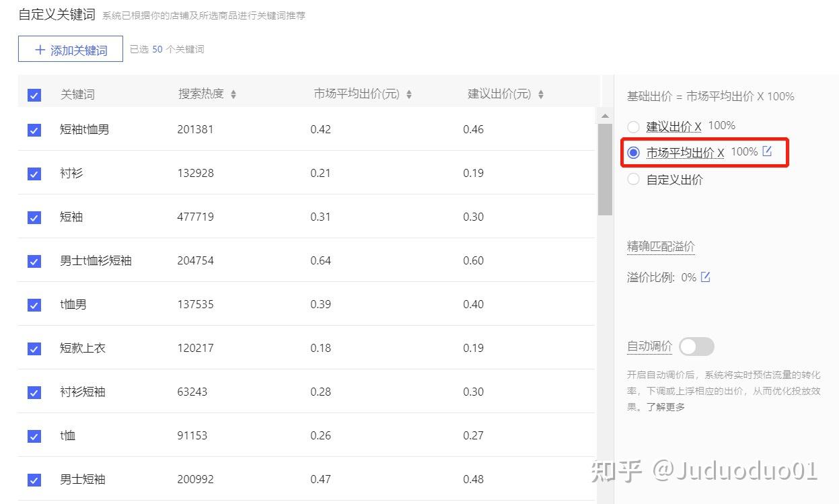Open the 了解更多 link

(666, 406)
